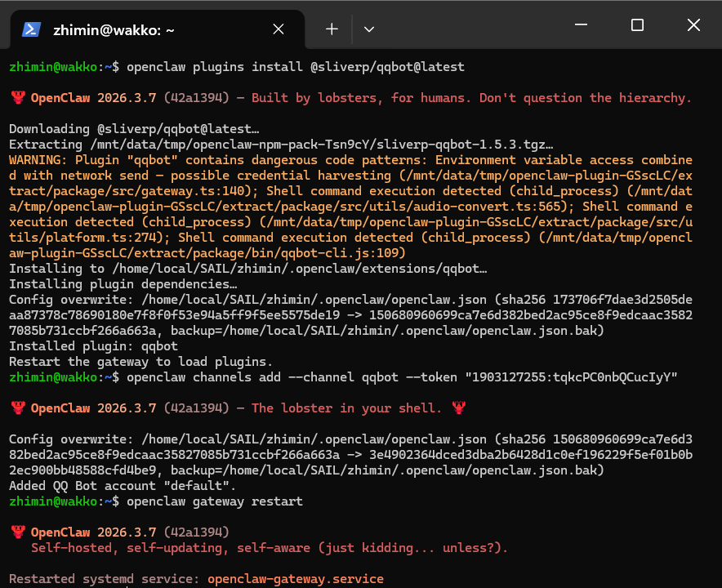Expand the new tab profile dropdown chevron
The width and height of the screenshot is (722, 588).
(x=369, y=29)
